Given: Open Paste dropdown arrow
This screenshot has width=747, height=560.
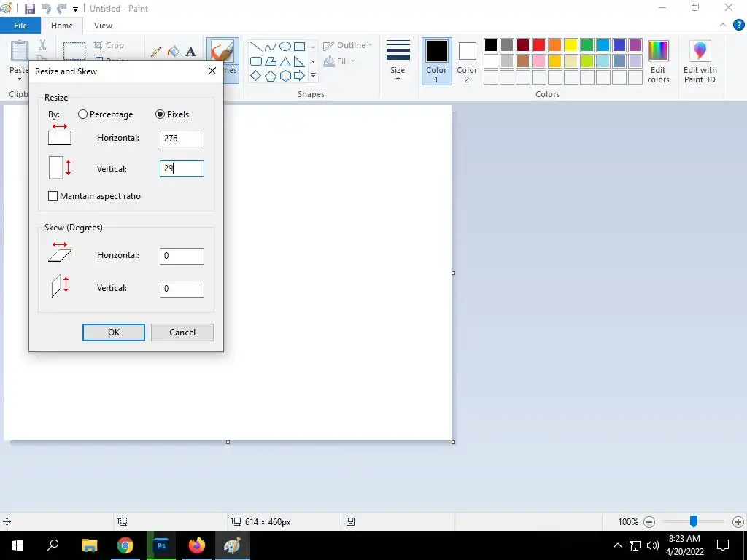Looking at the screenshot, I should tap(19, 79).
